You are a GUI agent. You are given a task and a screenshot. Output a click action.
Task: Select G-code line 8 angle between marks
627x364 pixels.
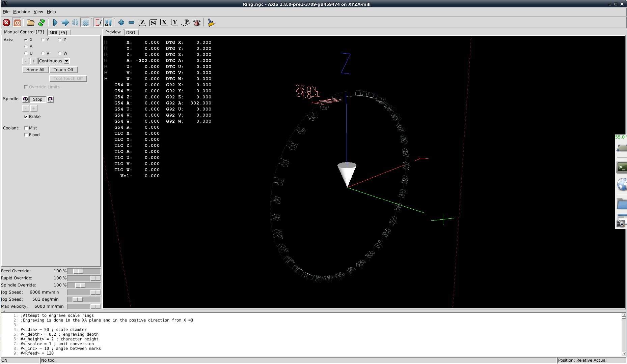click(x=60, y=348)
